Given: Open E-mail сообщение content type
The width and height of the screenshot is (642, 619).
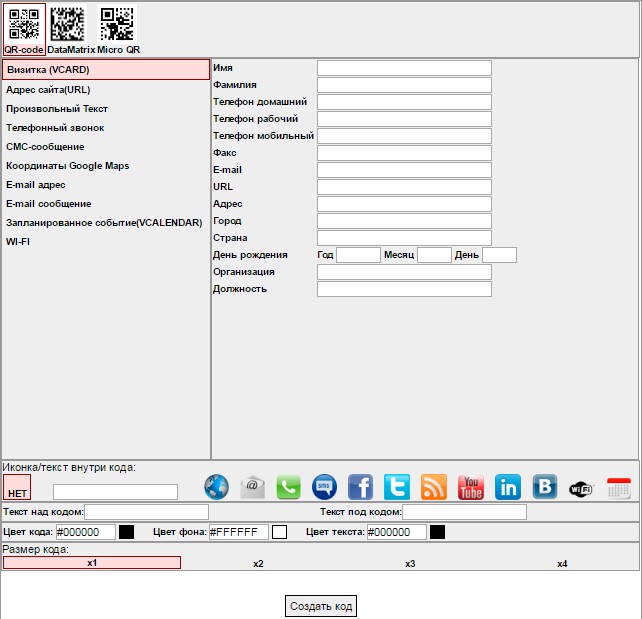Looking at the screenshot, I should pos(49,203).
